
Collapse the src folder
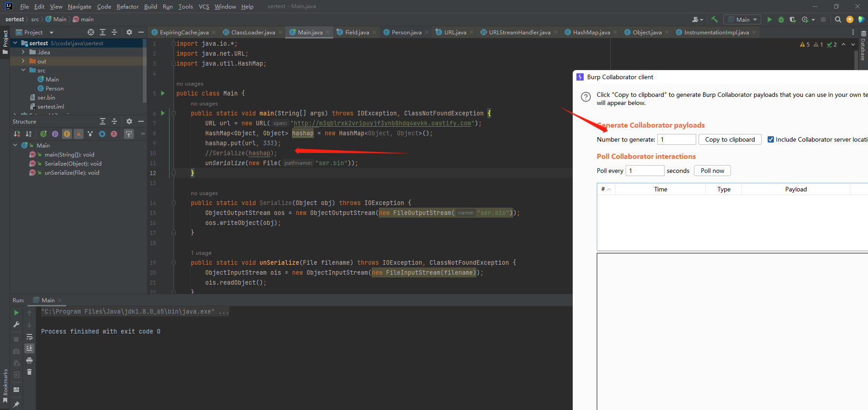click(x=23, y=70)
